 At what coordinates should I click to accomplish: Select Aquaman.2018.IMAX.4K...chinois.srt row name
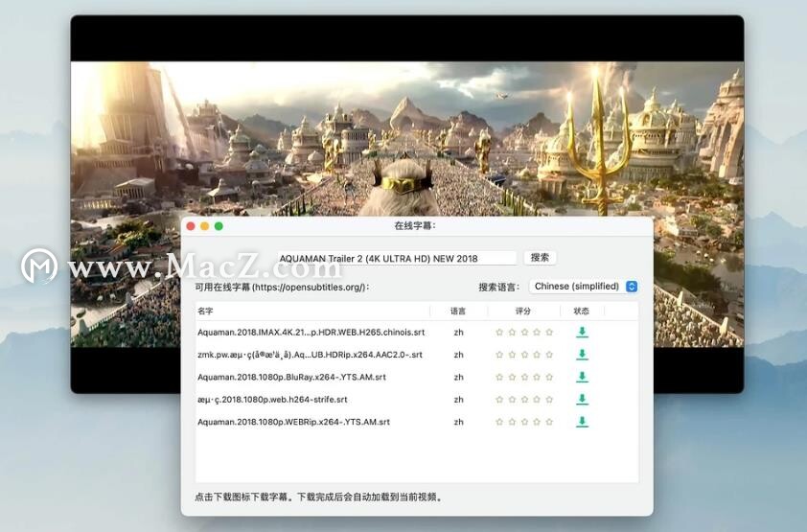point(311,333)
